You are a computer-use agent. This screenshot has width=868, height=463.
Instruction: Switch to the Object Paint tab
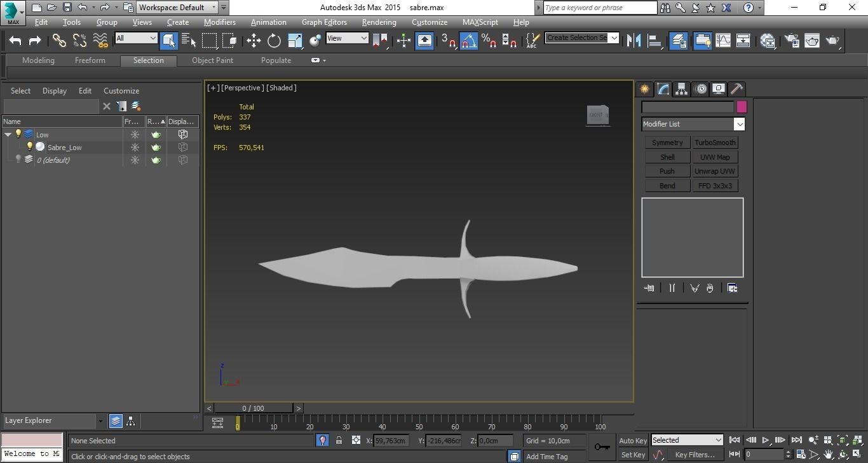click(x=212, y=60)
